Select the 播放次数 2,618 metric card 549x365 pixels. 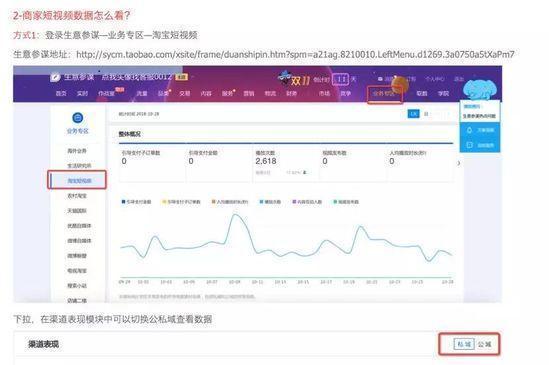(x=285, y=164)
